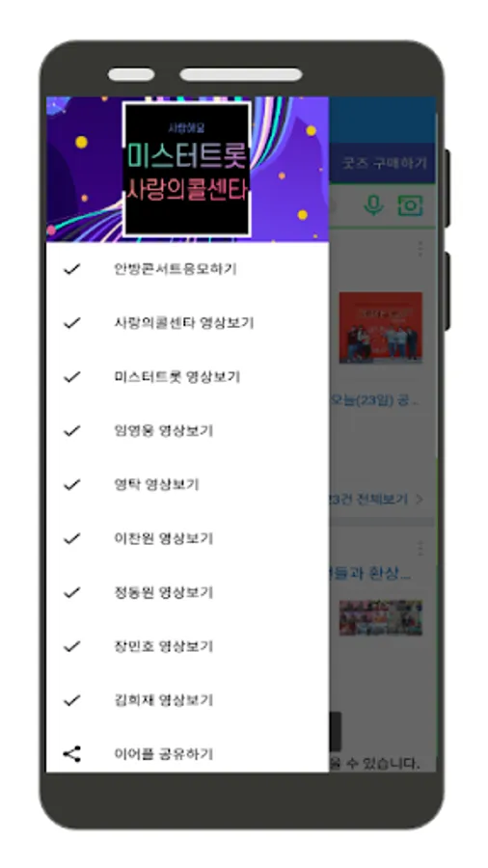Open the 영탁 영상보기 menu entry
The width and height of the screenshot is (488, 868).
(x=187, y=485)
